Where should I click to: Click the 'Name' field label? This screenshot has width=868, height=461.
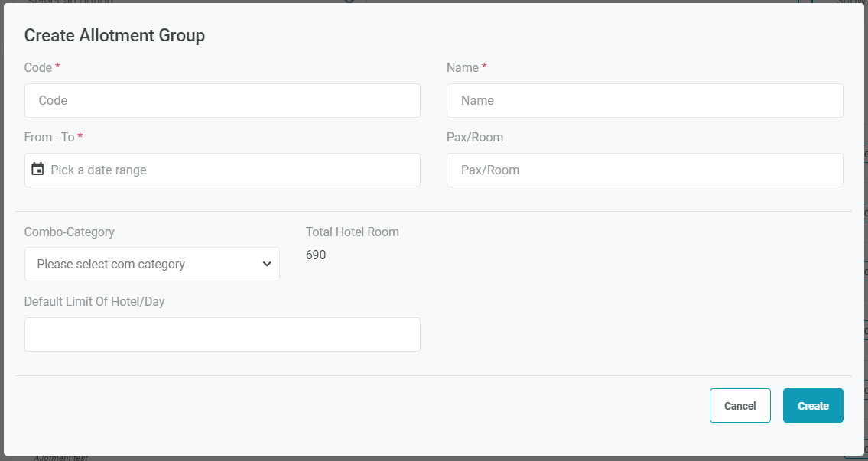click(x=463, y=67)
